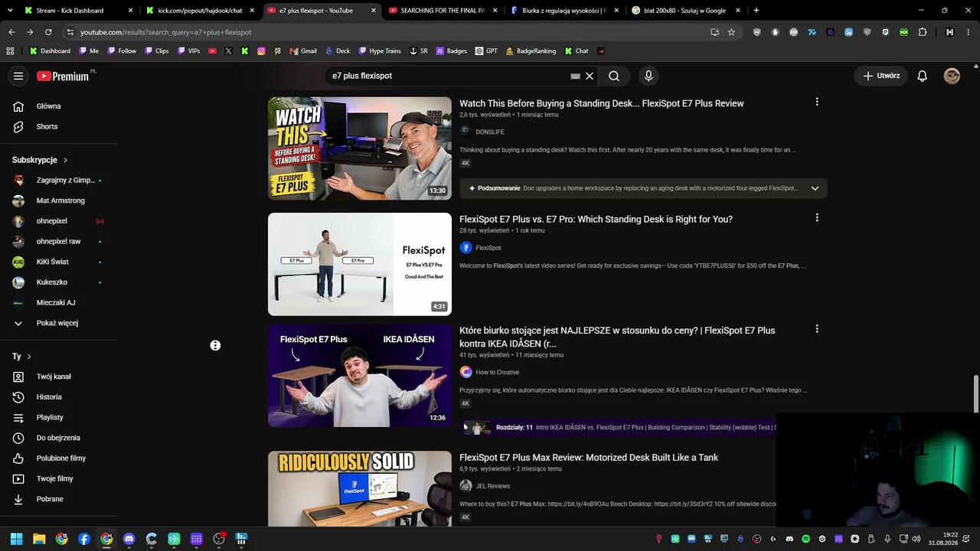This screenshot has height=551, width=980.
Task: Open the Utwórz create menu
Action: (881, 76)
